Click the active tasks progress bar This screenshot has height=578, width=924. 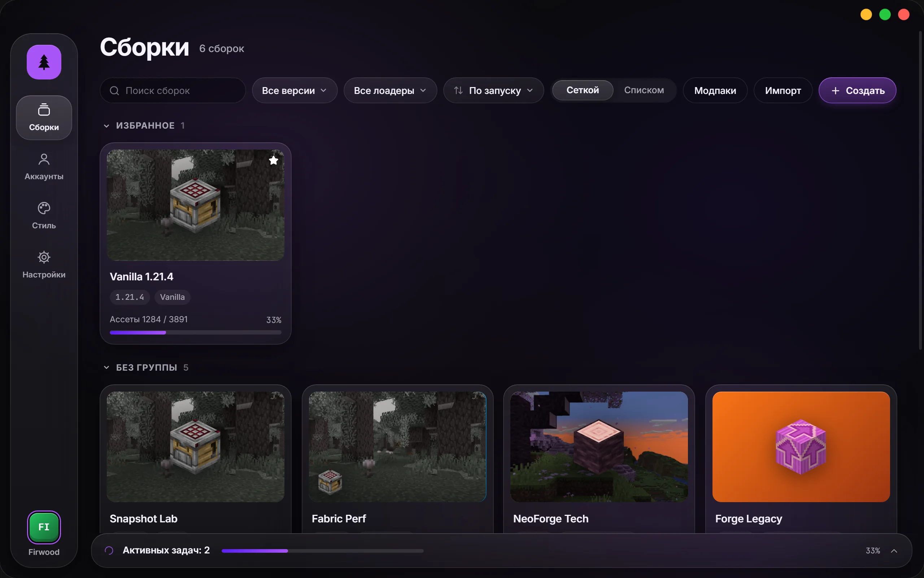[323, 551]
